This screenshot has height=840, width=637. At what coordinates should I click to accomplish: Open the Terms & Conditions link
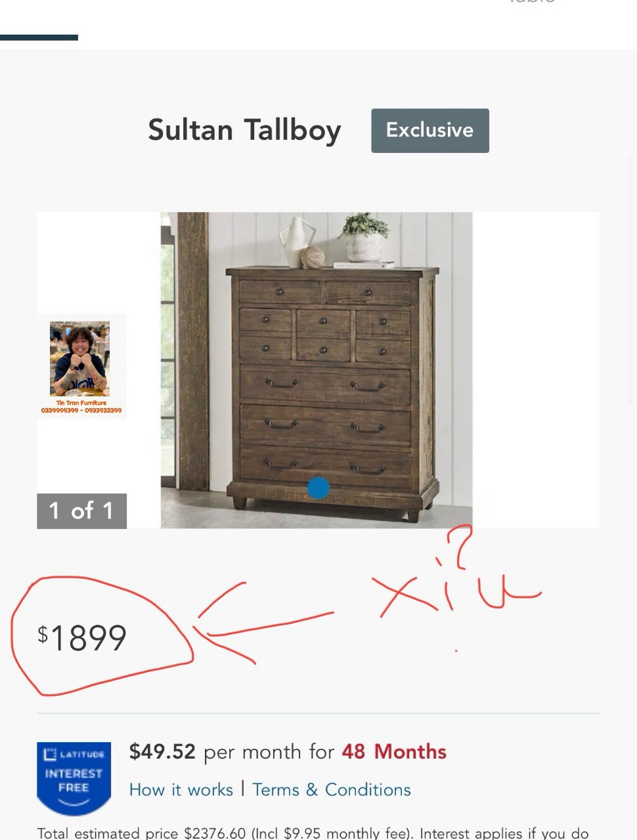332,789
